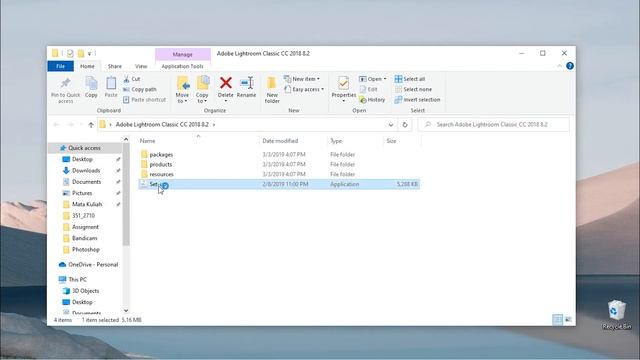Click the Setup application file icon
The width and height of the screenshot is (640, 360).
[x=143, y=184]
